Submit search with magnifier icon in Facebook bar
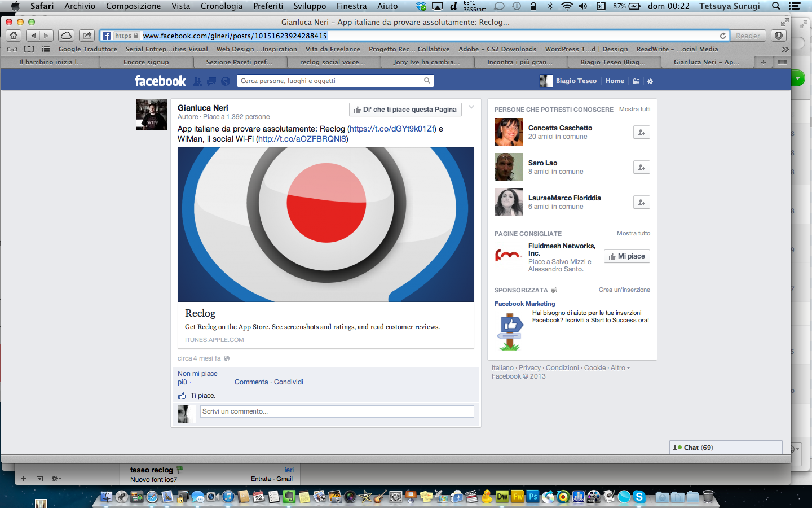The width and height of the screenshot is (812, 508). click(427, 81)
